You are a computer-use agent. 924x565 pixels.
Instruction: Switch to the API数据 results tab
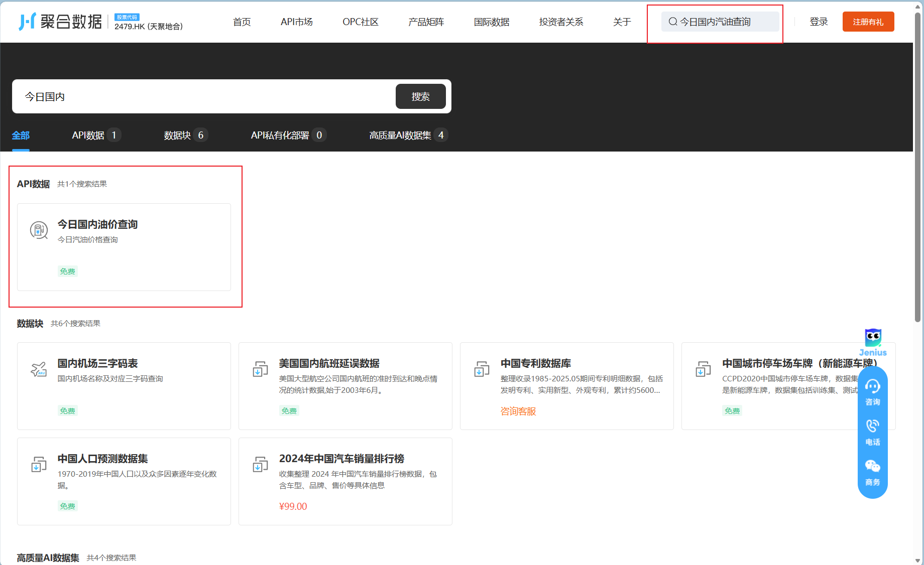pyautogui.click(x=89, y=134)
